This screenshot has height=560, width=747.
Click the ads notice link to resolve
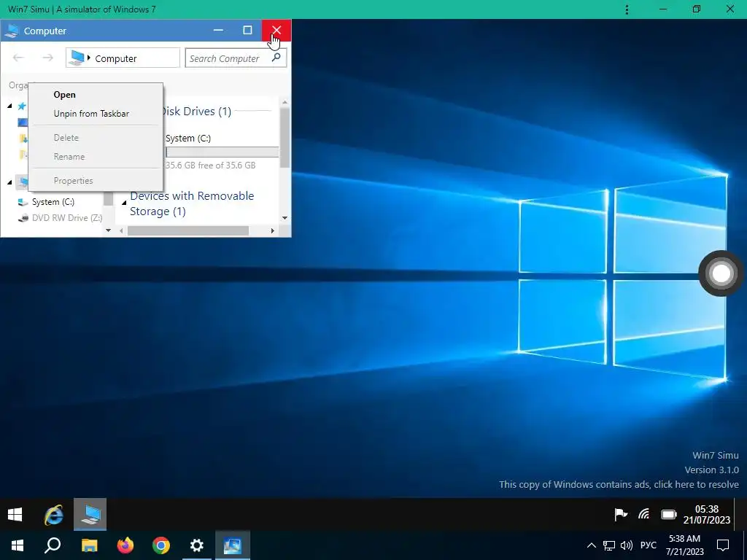tap(619, 484)
